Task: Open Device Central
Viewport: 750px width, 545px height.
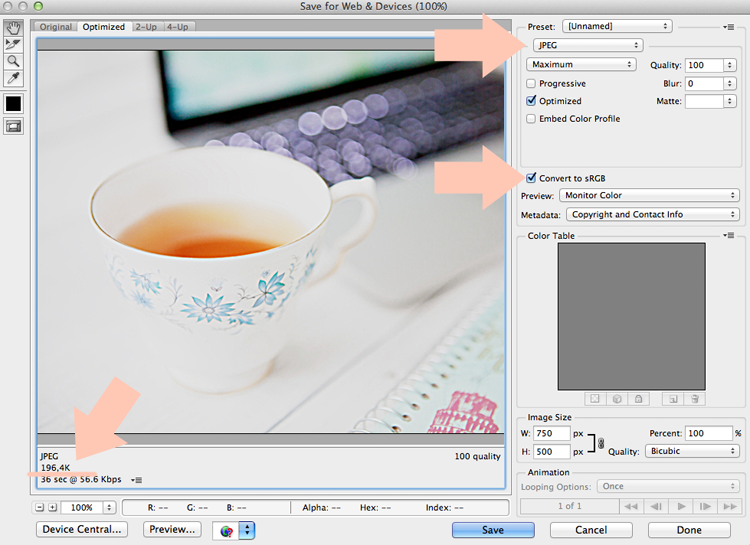Action: point(82,529)
